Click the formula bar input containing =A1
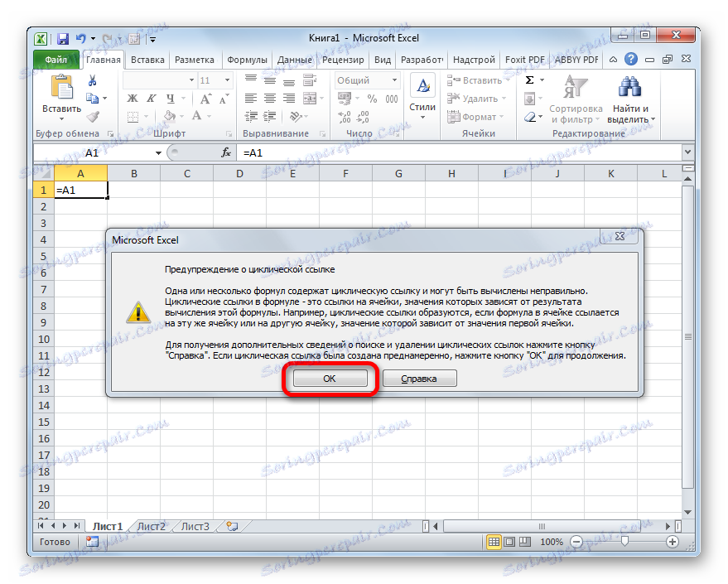Viewport: 728px width, 584px height. (x=460, y=152)
